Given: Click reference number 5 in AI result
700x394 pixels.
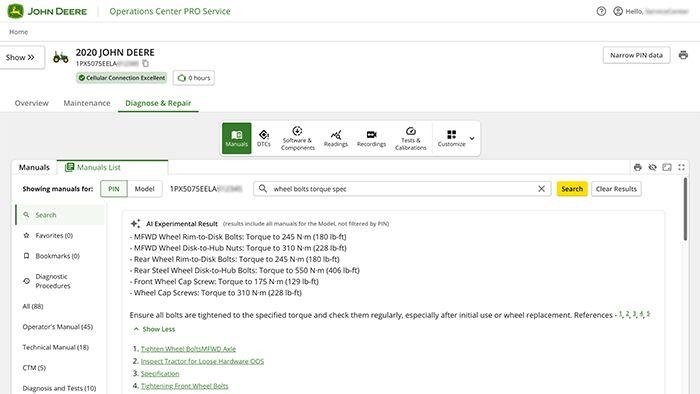Looking at the screenshot, I should (x=648, y=314).
